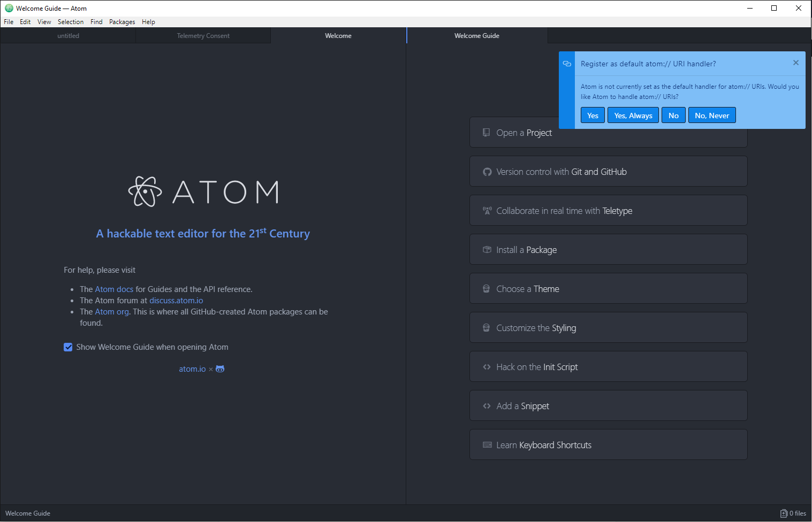Click the Welcome Guide status bar label
This screenshot has width=812, height=522.
pos(28,513)
